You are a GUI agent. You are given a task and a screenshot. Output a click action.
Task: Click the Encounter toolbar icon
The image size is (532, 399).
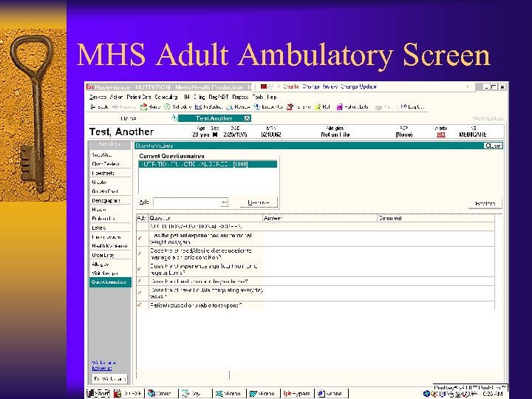(x=257, y=107)
